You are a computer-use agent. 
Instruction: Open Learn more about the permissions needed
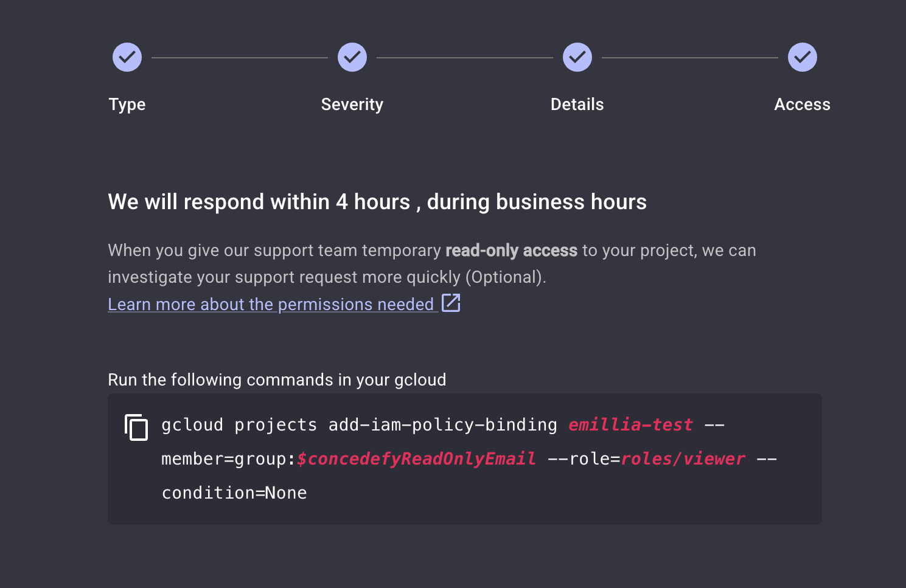click(271, 304)
